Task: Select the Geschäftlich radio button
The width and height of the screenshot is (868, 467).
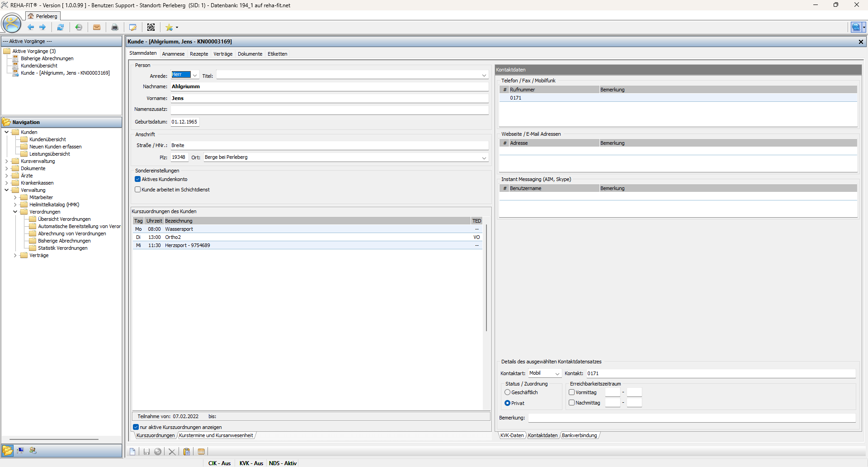Action: click(x=507, y=392)
